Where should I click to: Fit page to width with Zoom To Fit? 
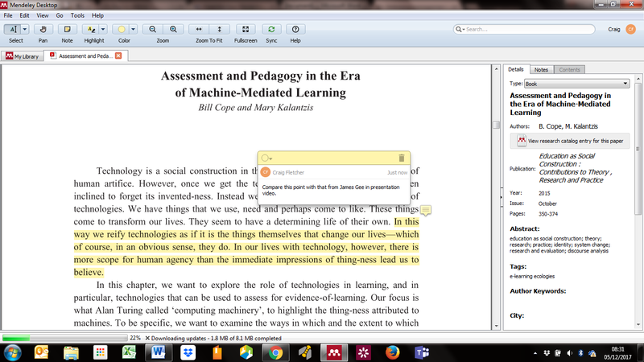[199, 29]
